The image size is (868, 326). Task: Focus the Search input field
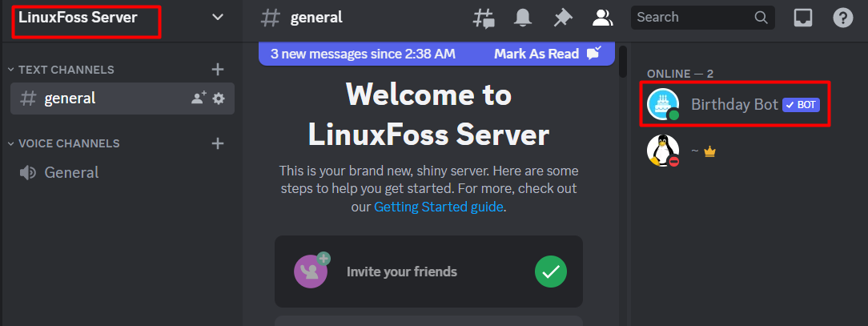[702, 17]
